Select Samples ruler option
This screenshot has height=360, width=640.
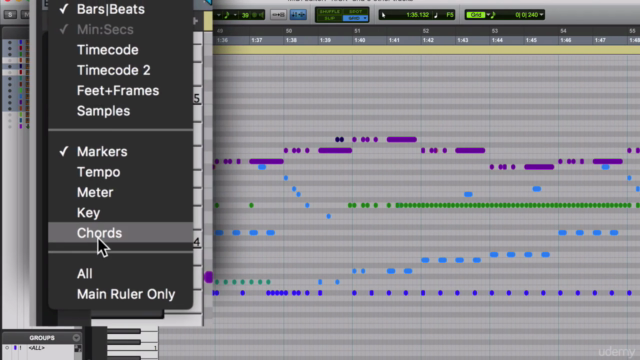coord(120,111)
